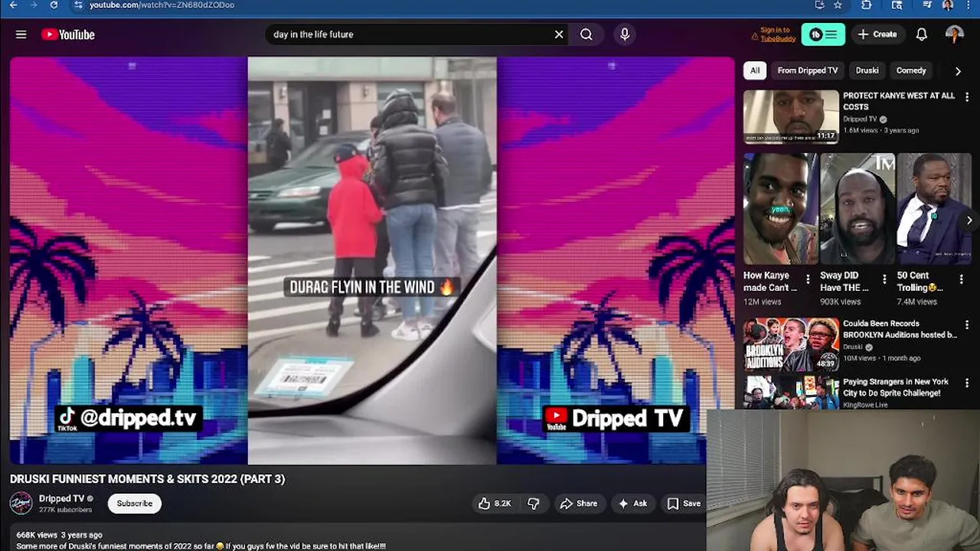
Task: Subscribe to Dripped TV
Action: point(135,504)
